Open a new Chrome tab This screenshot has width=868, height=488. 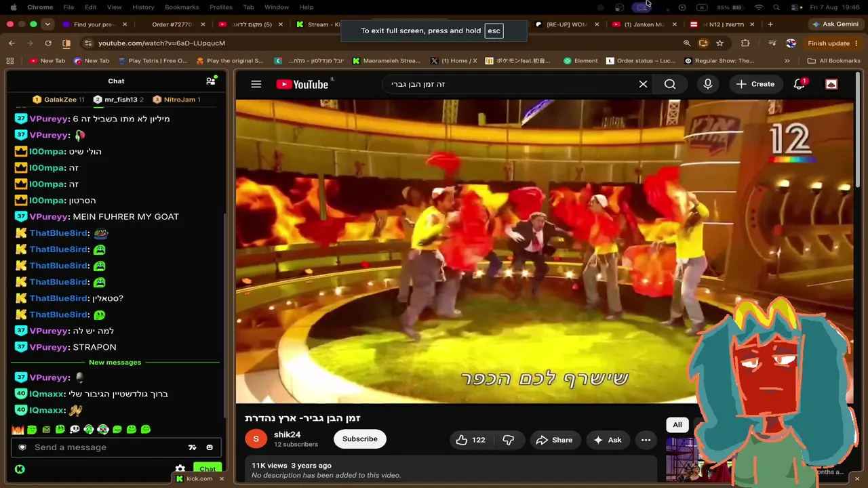[x=770, y=24]
